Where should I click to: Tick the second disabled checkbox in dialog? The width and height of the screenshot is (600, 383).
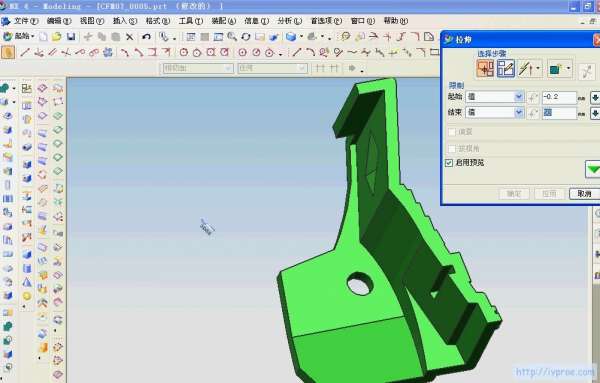coord(452,148)
